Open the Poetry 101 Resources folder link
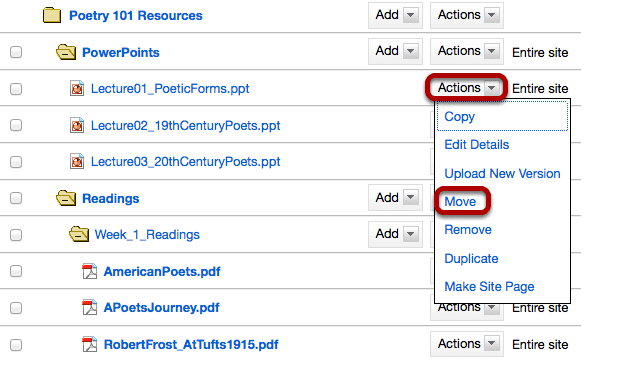618x371 pixels. click(136, 15)
